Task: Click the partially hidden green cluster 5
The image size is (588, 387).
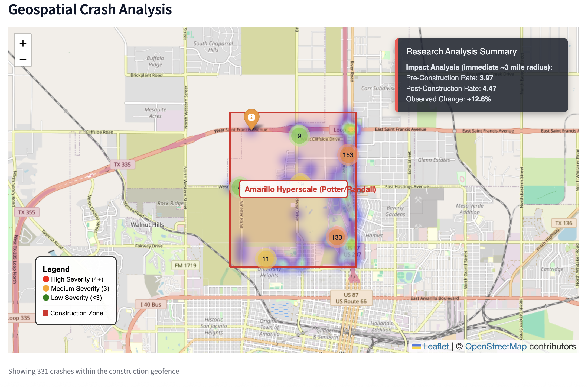Action: (x=236, y=187)
